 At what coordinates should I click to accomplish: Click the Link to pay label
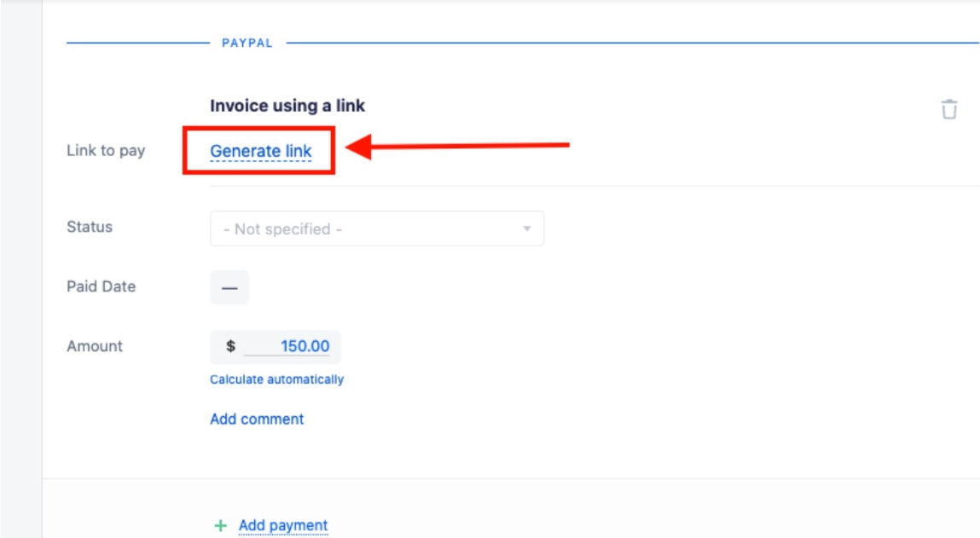coord(106,151)
